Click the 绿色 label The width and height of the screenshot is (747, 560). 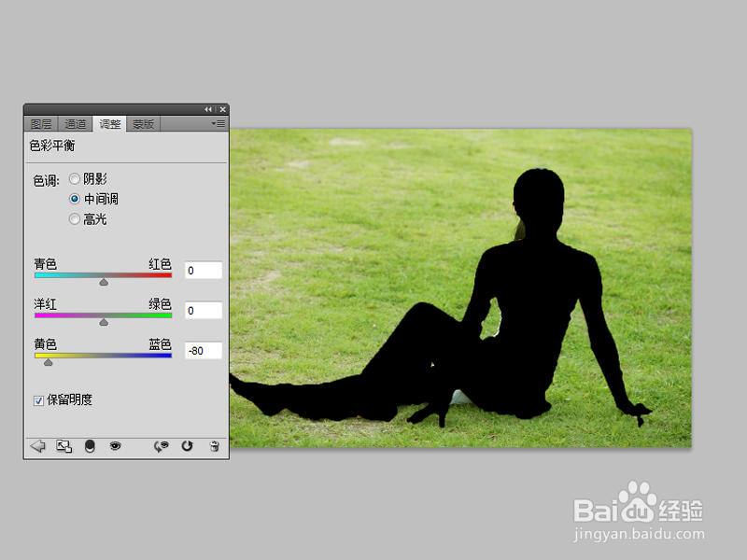[160, 304]
